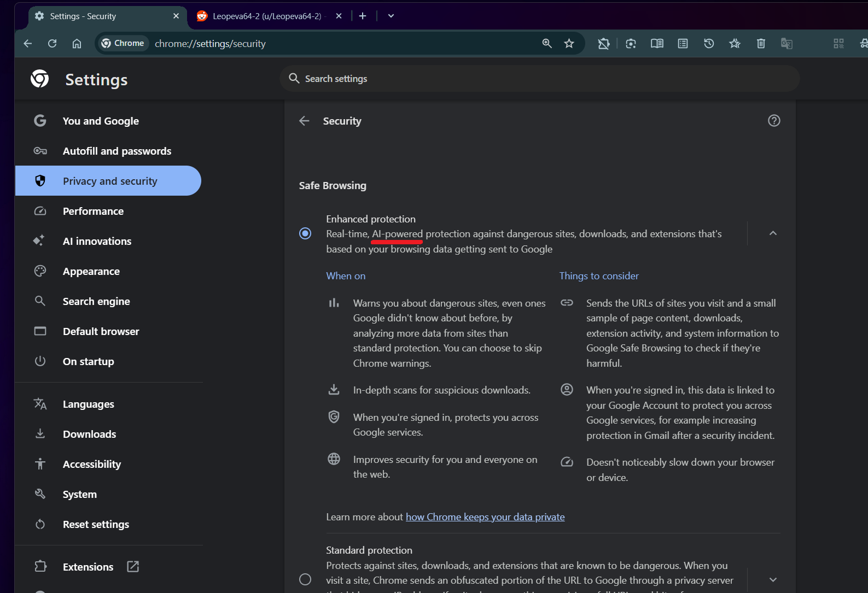Open the history clock toolbar icon
Viewport: 868px width, 593px height.
pos(709,44)
